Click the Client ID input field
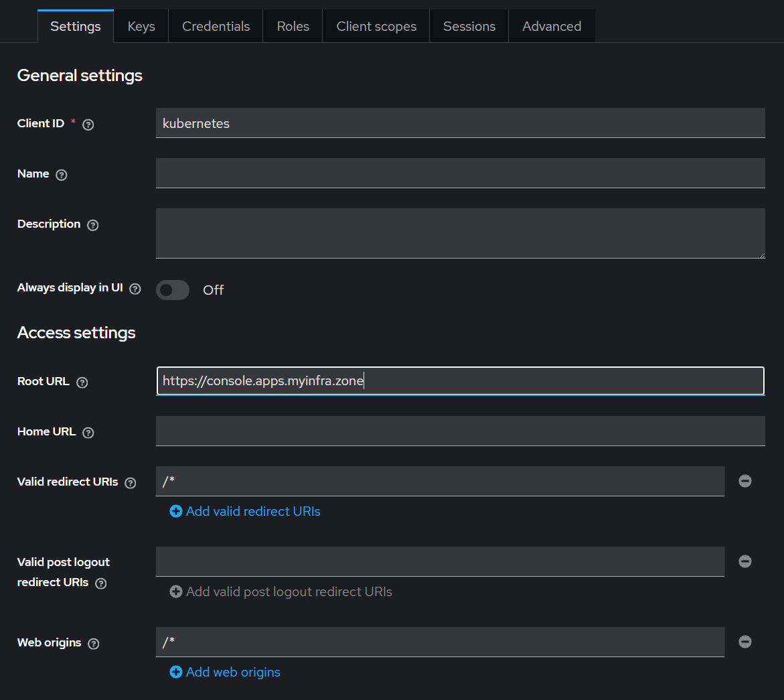This screenshot has height=700, width=784. (x=460, y=123)
